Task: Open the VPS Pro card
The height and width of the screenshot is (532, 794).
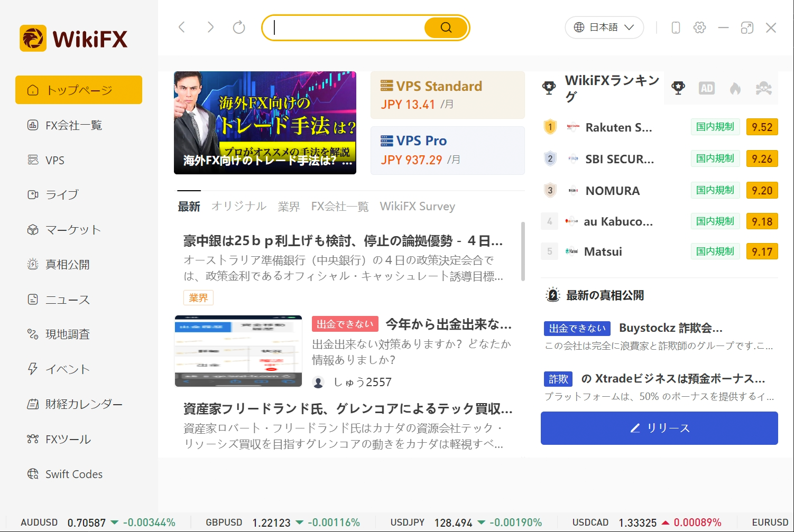Action: point(448,151)
